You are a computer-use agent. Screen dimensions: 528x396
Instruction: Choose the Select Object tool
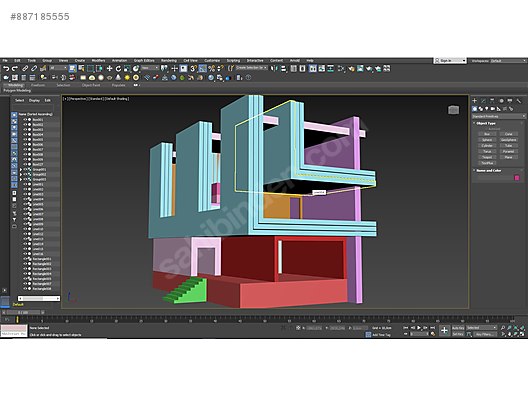72,69
